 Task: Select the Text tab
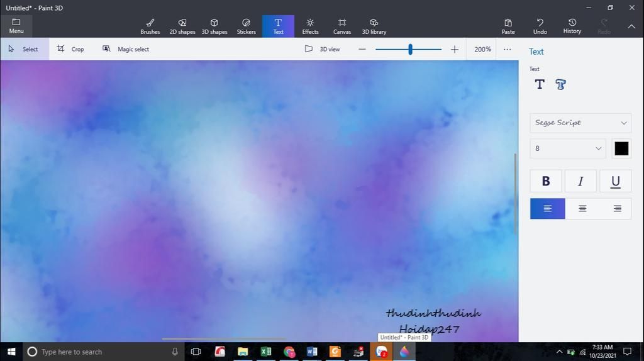point(278,26)
